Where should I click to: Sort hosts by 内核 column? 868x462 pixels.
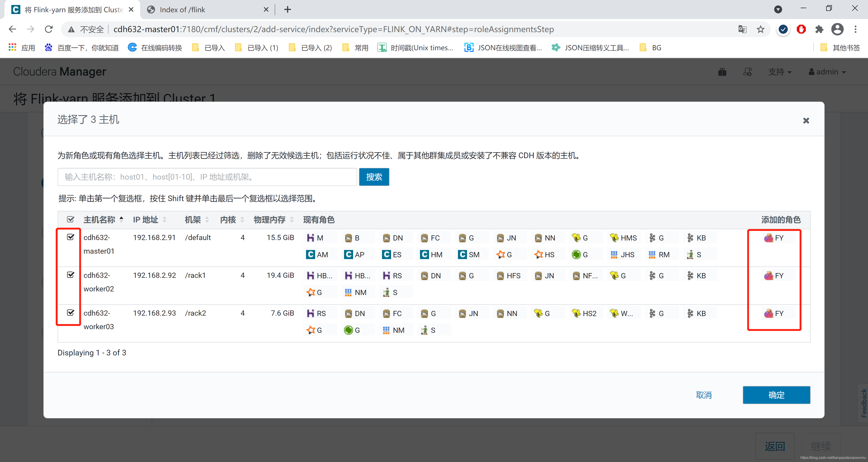click(232, 220)
